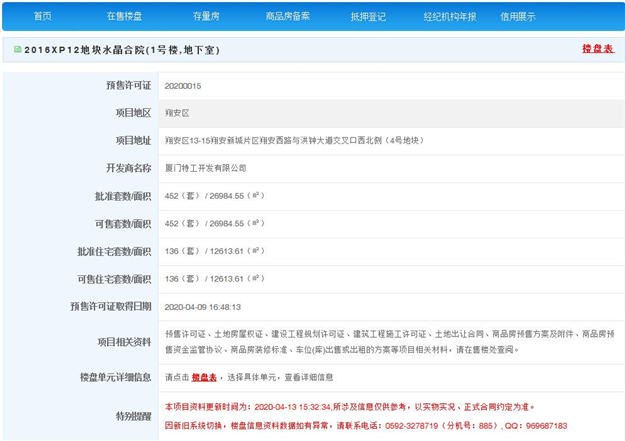The width and height of the screenshot is (625, 441).
Task: Click red update-time notice 2020-04-13 15:32:34
Action: (x=350, y=407)
